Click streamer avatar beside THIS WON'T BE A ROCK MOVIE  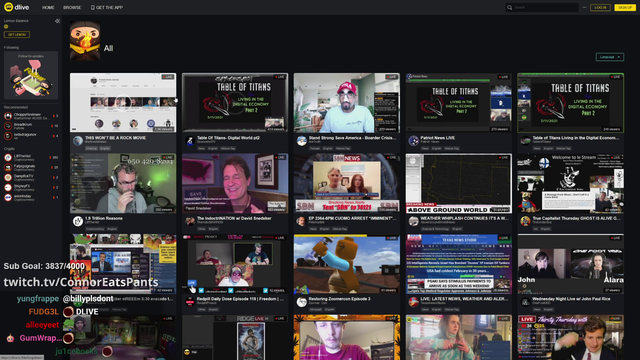coord(78,141)
